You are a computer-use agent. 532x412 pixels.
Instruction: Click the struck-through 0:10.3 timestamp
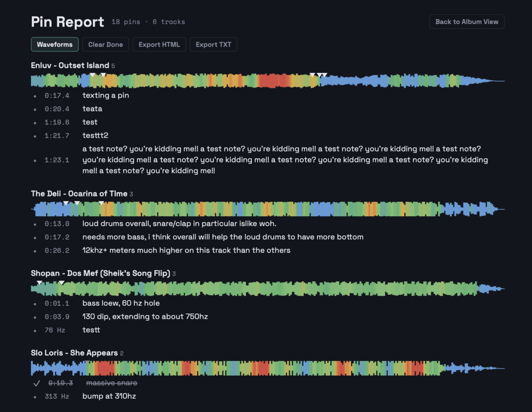pos(60,383)
